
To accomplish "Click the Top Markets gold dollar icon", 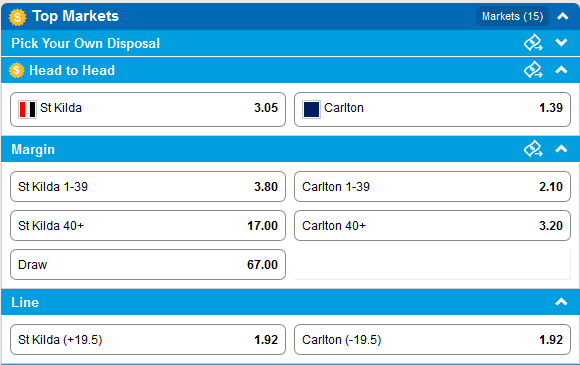I will [x=17, y=17].
